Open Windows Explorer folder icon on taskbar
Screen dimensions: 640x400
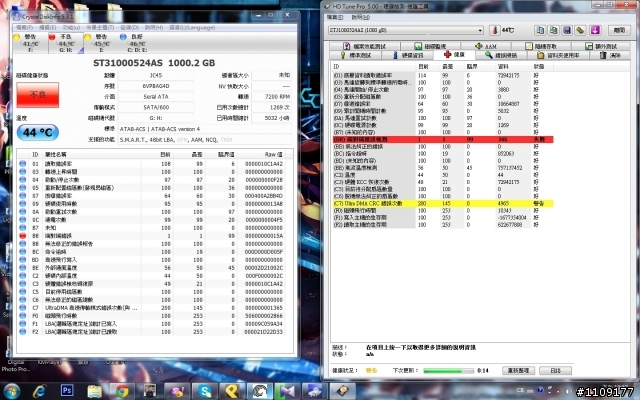pos(94,391)
